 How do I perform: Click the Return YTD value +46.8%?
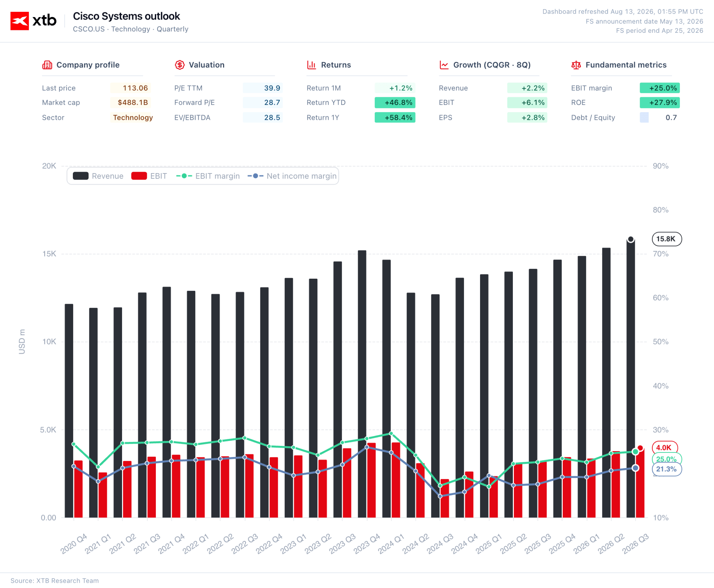tap(398, 102)
